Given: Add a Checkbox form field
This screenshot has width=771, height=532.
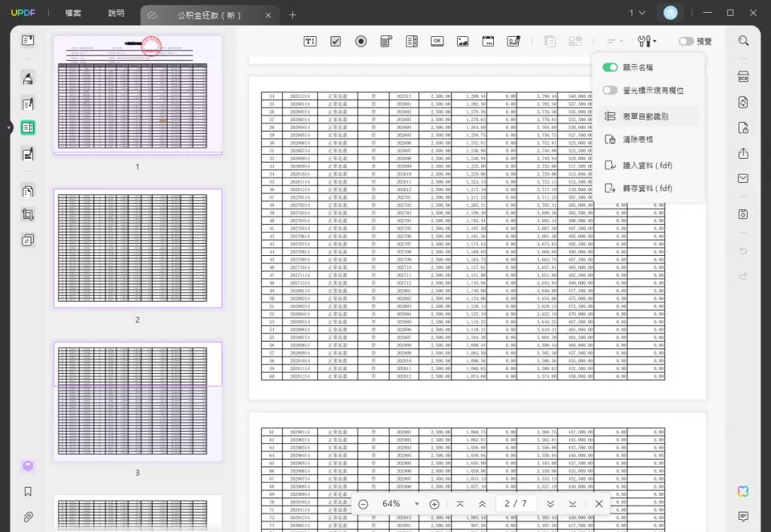Looking at the screenshot, I should (x=335, y=41).
